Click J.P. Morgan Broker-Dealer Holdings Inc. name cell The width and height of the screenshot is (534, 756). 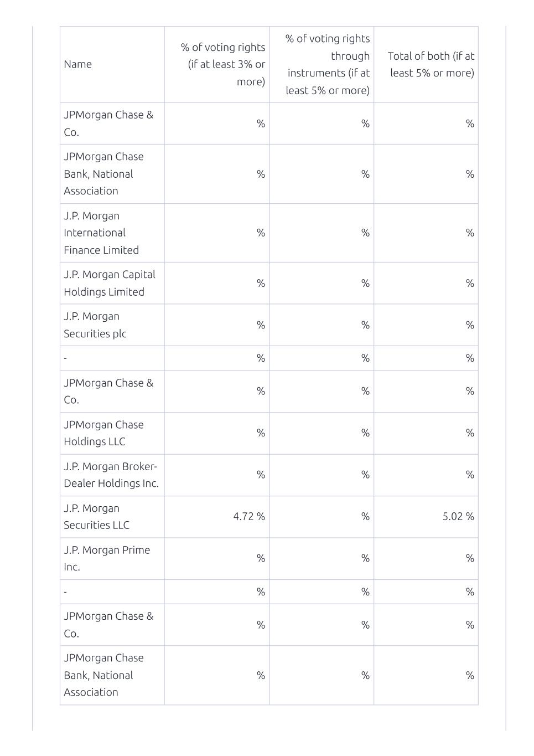pos(111,475)
